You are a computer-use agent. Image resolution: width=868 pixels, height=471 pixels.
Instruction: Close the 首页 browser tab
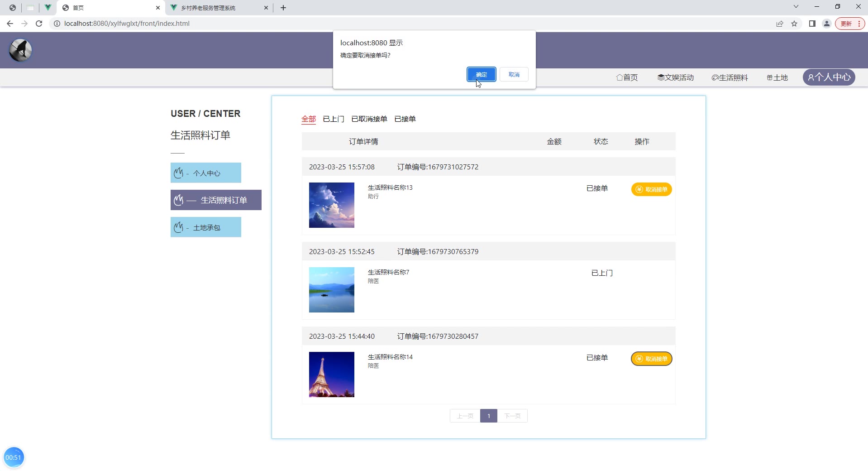coord(158,8)
